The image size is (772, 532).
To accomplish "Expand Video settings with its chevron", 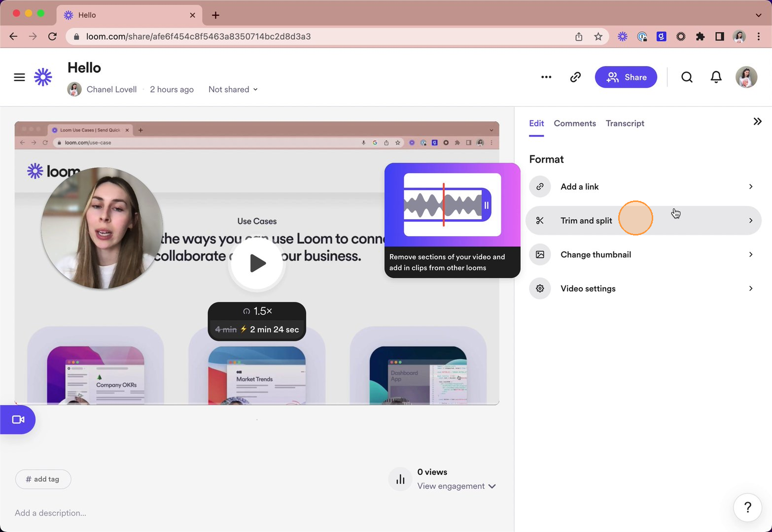I will click(x=751, y=289).
